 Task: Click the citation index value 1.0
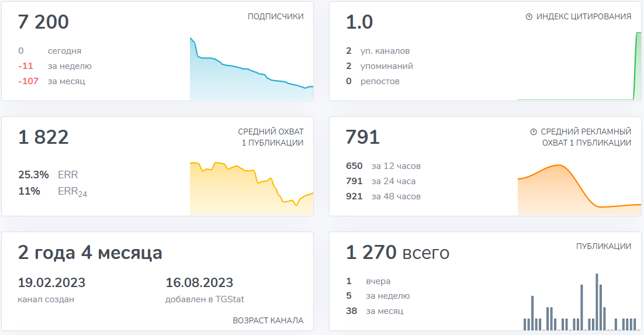tap(359, 22)
